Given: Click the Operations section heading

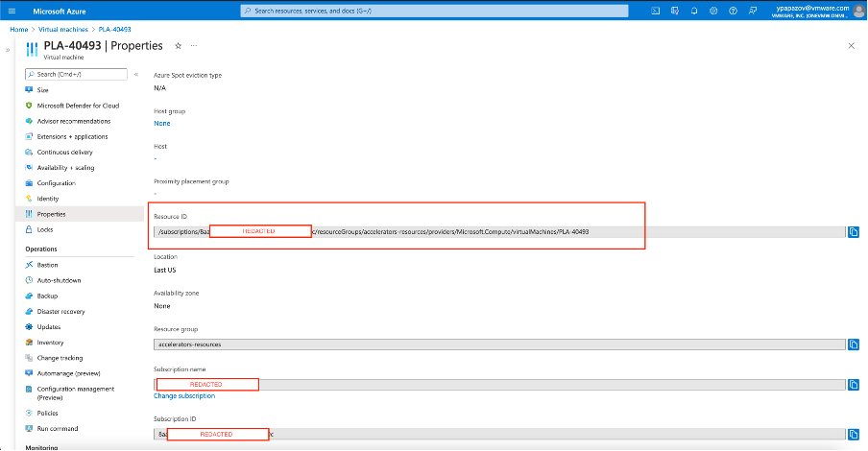Looking at the screenshot, I should [x=41, y=249].
